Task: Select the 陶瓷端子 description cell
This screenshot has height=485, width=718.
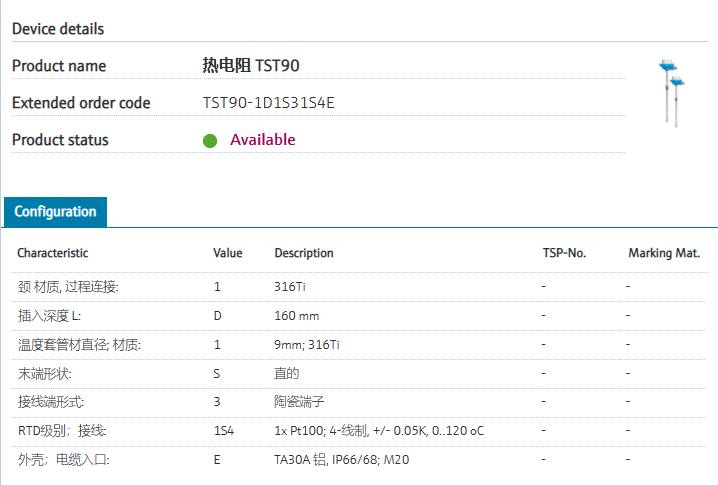Action: tap(299, 402)
